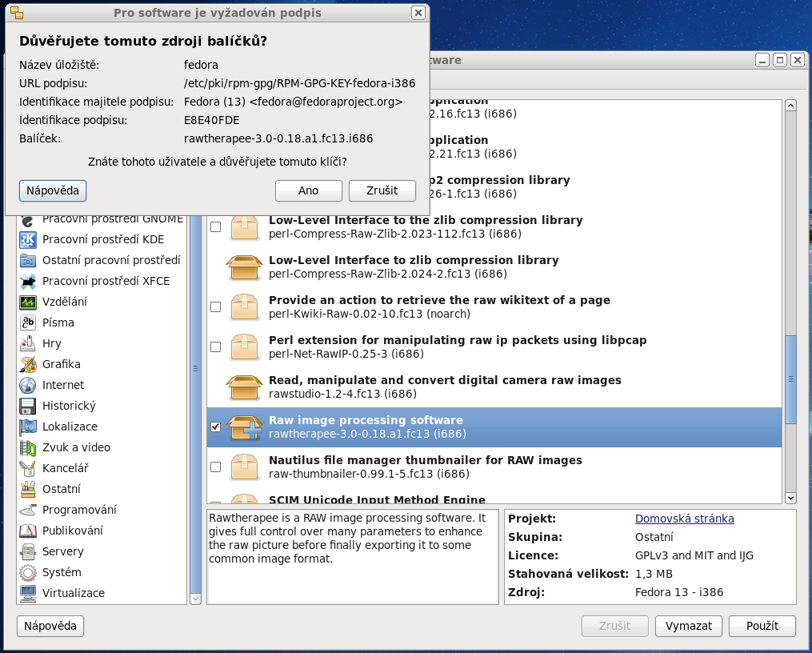Click the signature dialog title bar icon

[x=17, y=13]
